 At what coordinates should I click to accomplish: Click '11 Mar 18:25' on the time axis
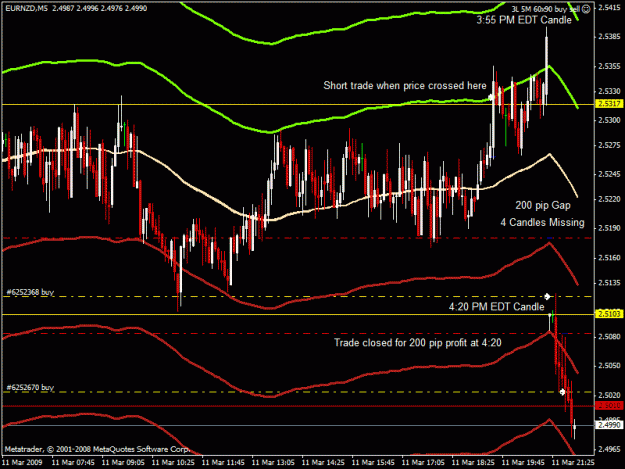[473, 463]
